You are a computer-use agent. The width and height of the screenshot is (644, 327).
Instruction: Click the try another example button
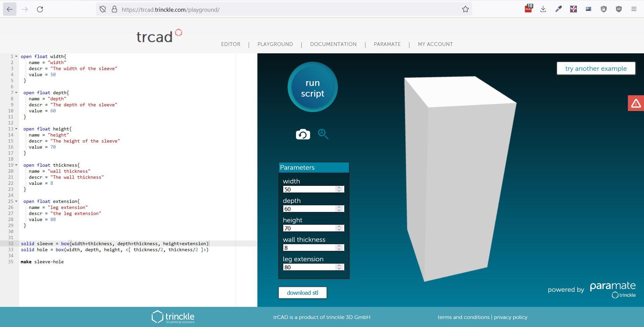596,68
